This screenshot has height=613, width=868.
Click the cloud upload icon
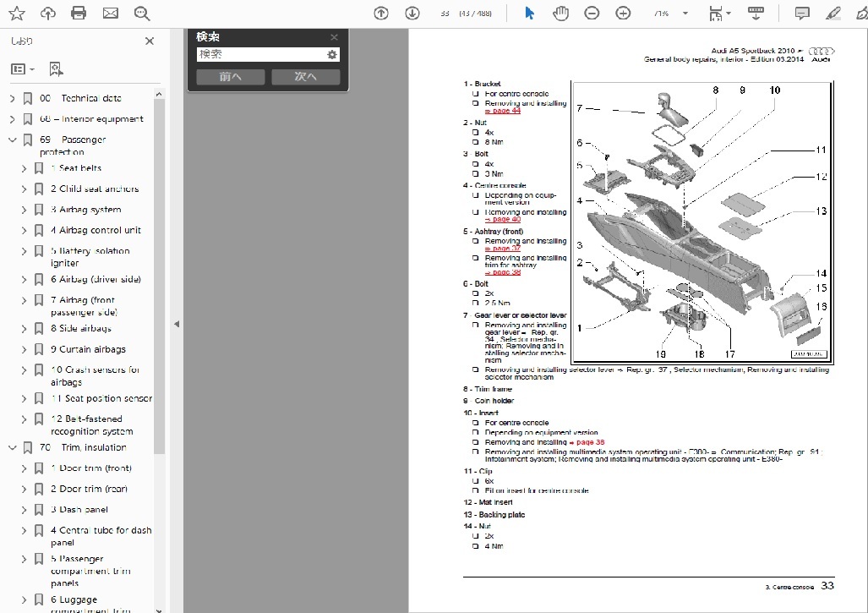47,14
